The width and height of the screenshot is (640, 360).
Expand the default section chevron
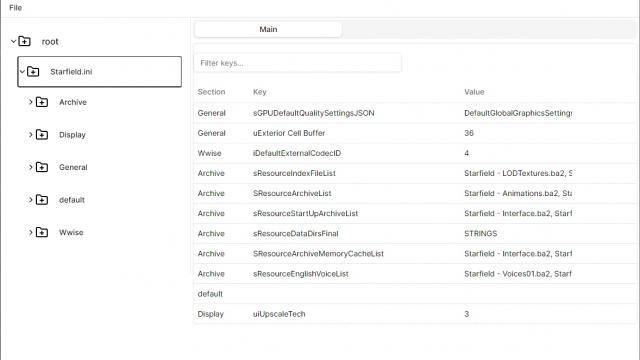coord(31,200)
